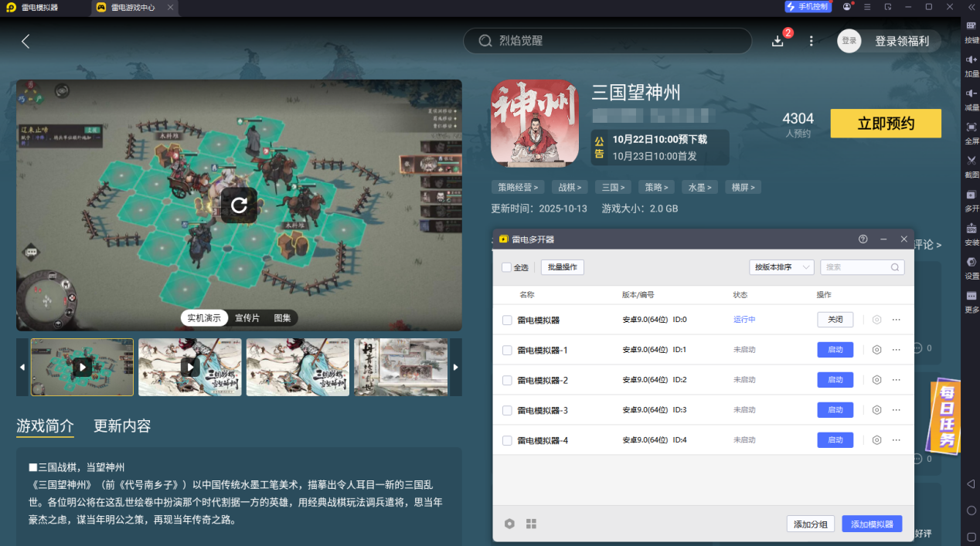The image size is (980, 546).
Task: Check the box for 雷电模拟器-3
Action: pyautogui.click(x=507, y=410)
